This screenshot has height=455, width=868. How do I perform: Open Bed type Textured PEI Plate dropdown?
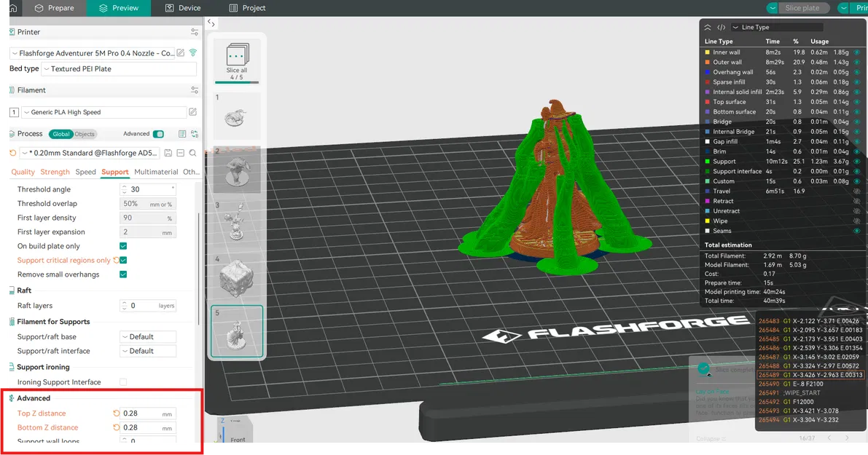pyautogui.click(x=119, y=69)
